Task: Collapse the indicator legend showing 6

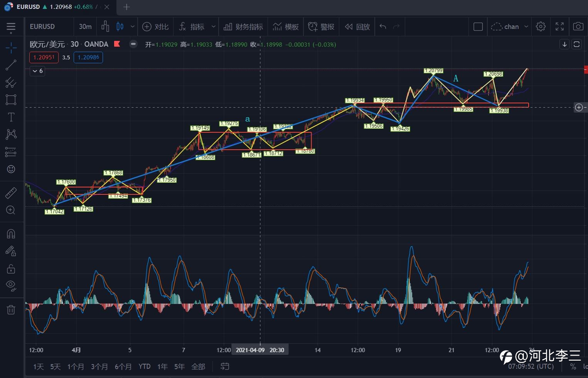Action: [x=37, y=71]
